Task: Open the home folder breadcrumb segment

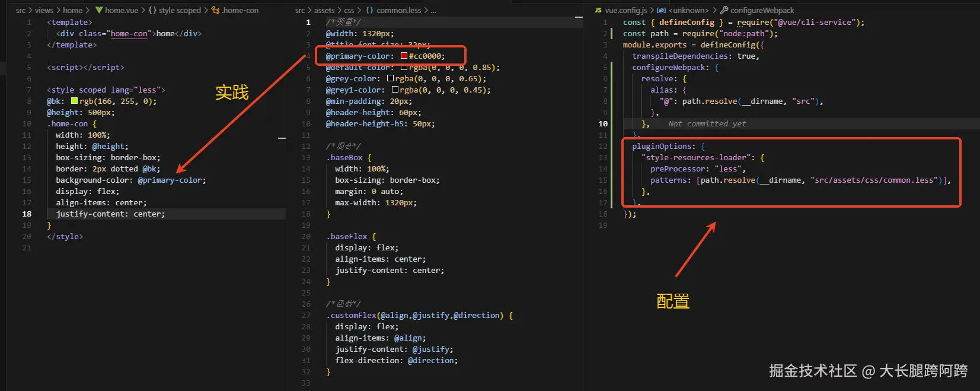Action: (72, 10)
